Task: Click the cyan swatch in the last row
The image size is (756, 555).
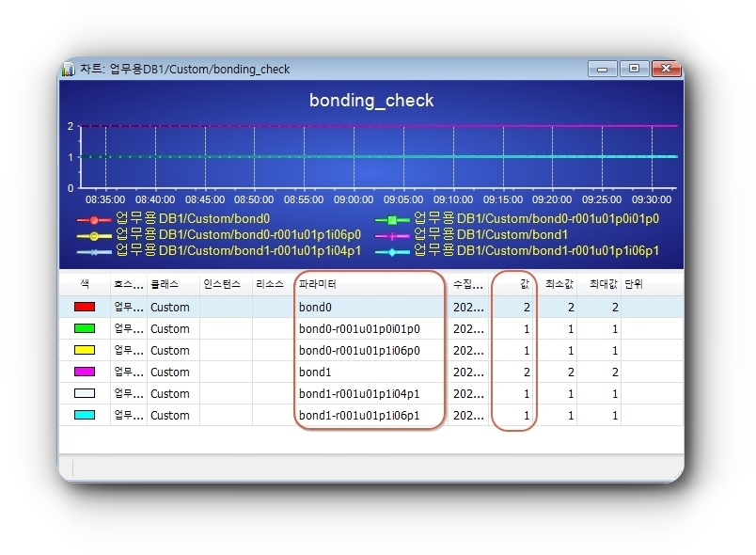Action: (85, 415)
